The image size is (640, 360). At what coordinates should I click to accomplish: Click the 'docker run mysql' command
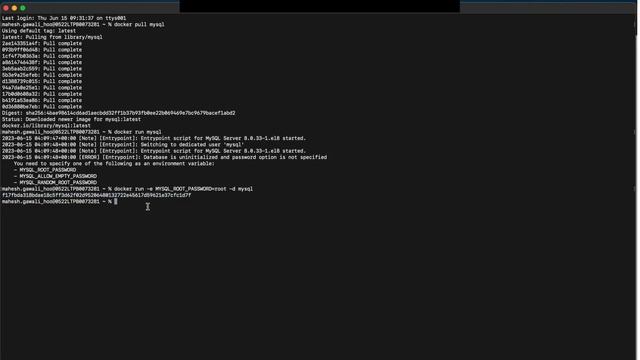[x=138, y=132]
